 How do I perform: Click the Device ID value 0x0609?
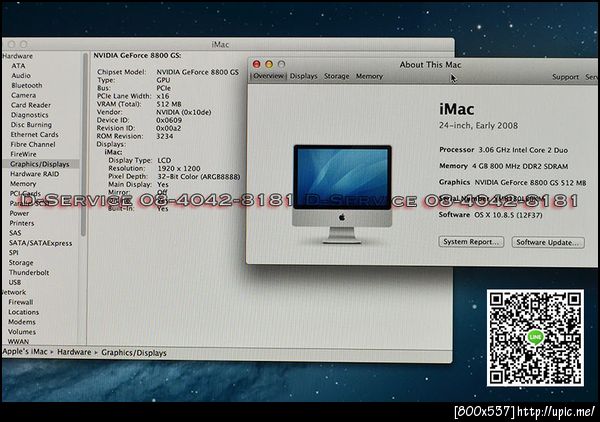(x=169, y=120)
